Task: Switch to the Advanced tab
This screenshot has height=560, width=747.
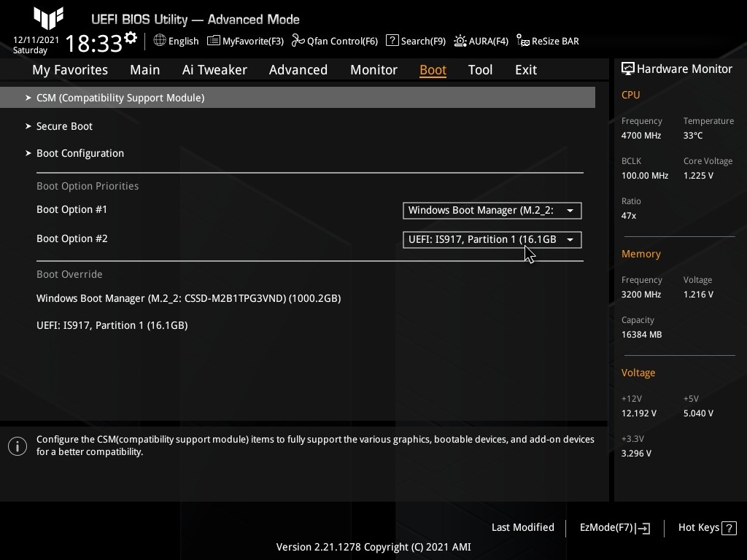Action: pyautogui.click(x=298, y=70)
